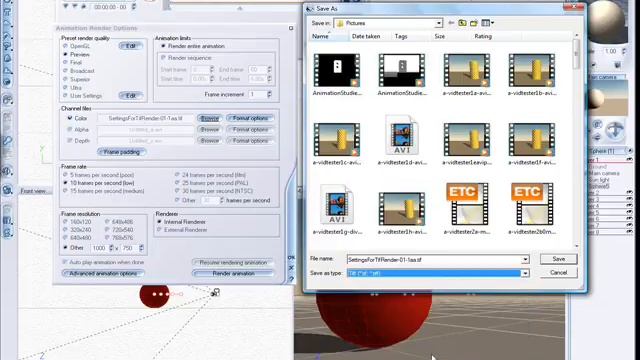Select External Renderer option

pos(182,230)
